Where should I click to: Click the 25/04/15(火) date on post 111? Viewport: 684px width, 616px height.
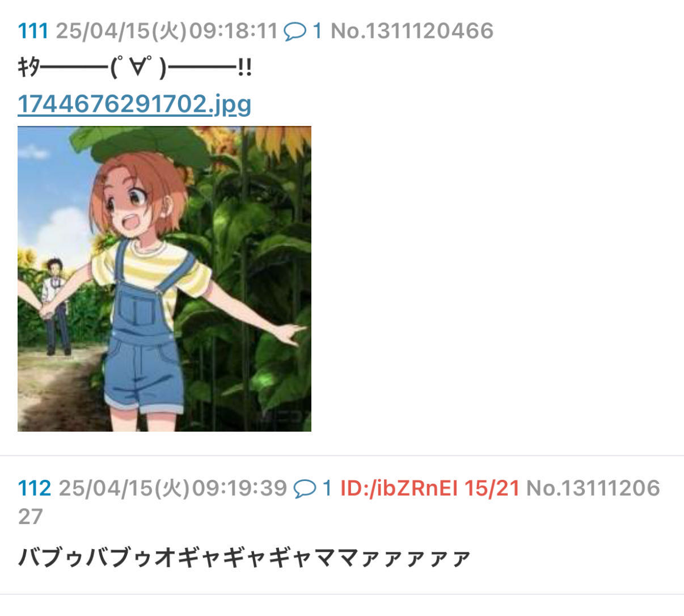tap(121, 31)
